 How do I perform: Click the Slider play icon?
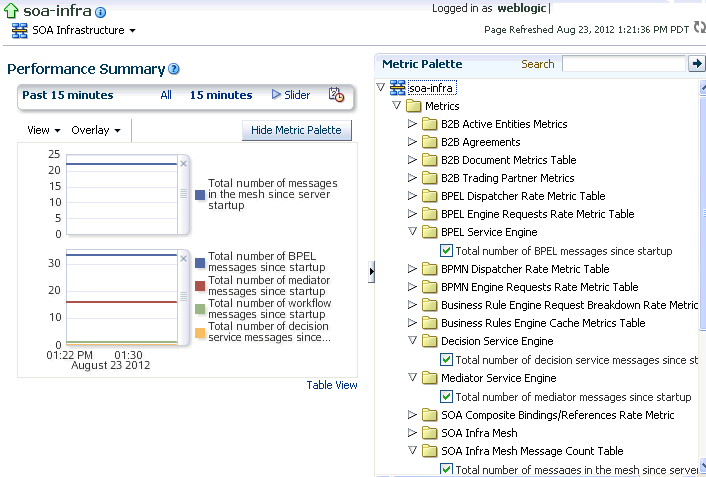[x=276, y=95]
